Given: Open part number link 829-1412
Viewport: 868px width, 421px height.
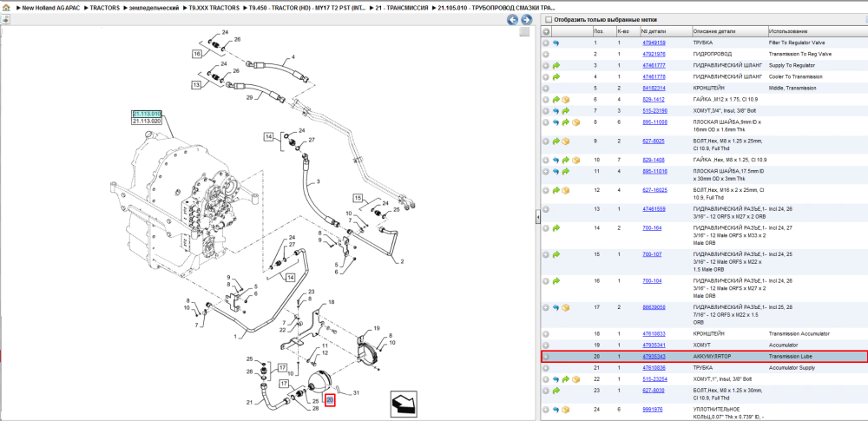Looking at the screenshot, I should click(x=654, y=99).
